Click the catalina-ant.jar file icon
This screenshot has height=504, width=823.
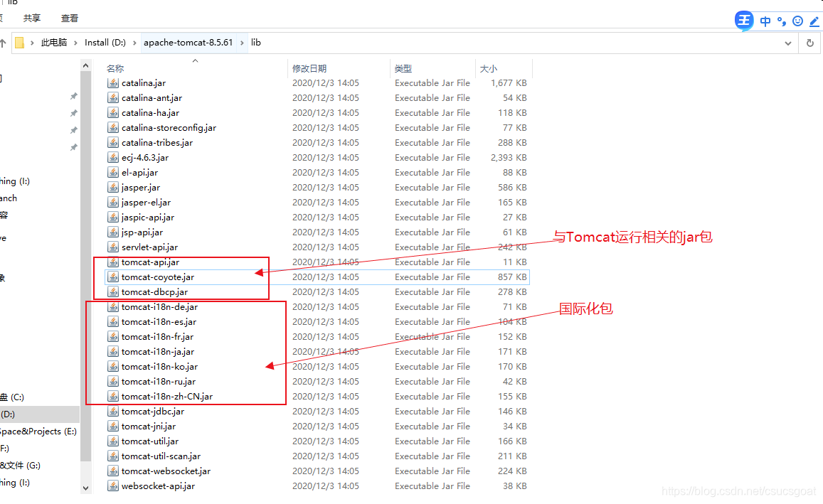click(x=113, y=97)
